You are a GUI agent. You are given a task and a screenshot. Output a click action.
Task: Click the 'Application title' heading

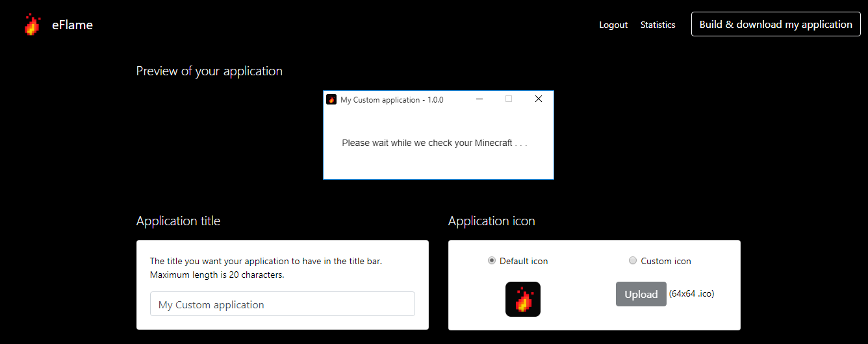178,221
